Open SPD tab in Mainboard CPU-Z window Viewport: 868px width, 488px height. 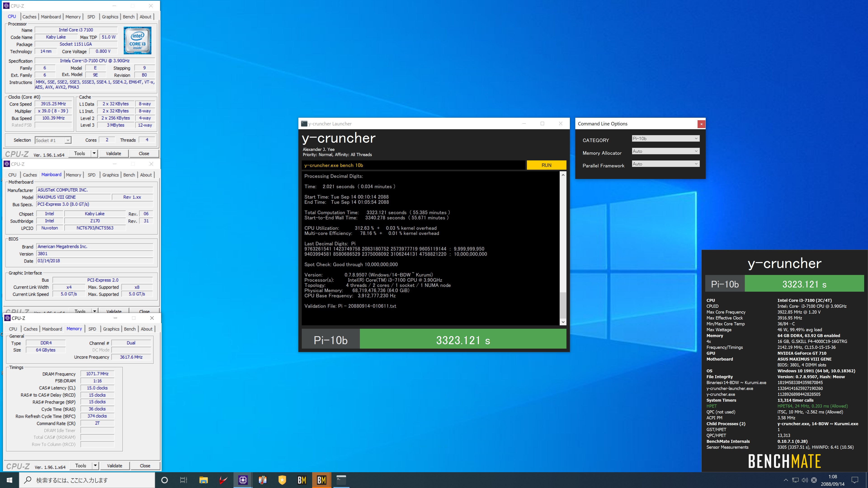[91, 175]
